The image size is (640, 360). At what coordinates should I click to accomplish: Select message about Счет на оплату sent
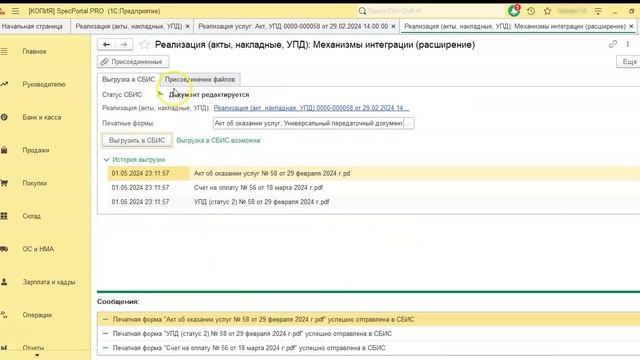point(369,348)
